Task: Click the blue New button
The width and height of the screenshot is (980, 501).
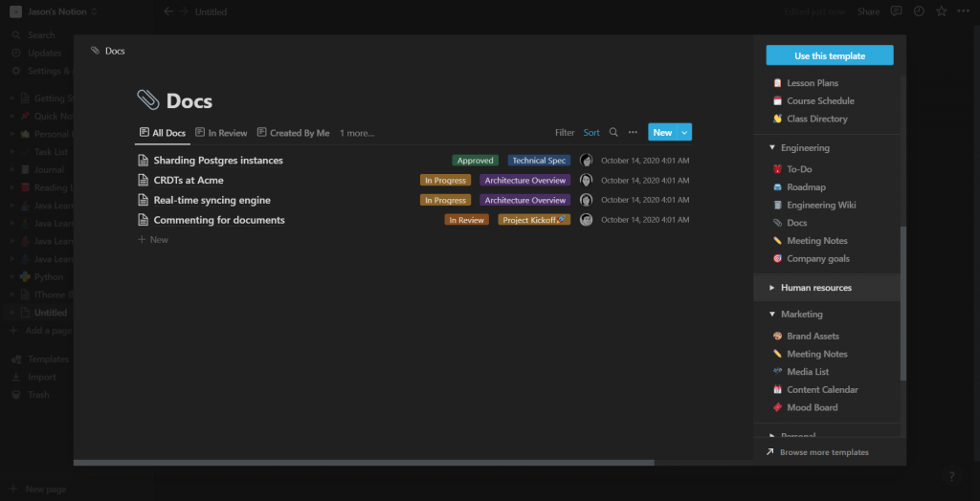Action: pos(662,133)
